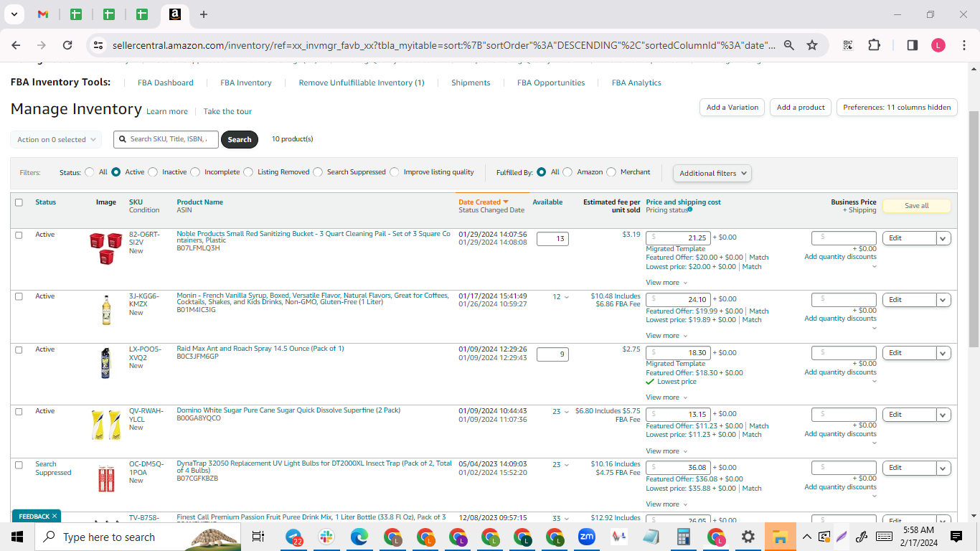The height and width of the screenshot is (551, 980).
Task: Click the Add a Variation button
Action: click(732, 108)
